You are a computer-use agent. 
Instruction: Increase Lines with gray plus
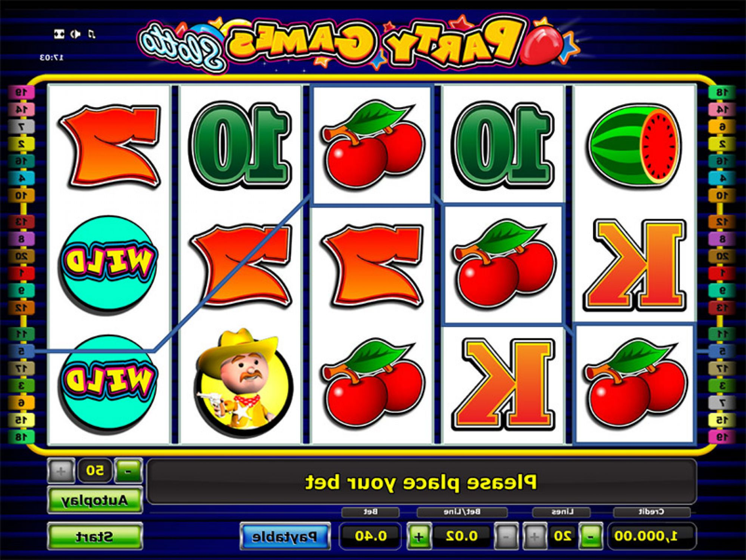(x=535, y=536)
